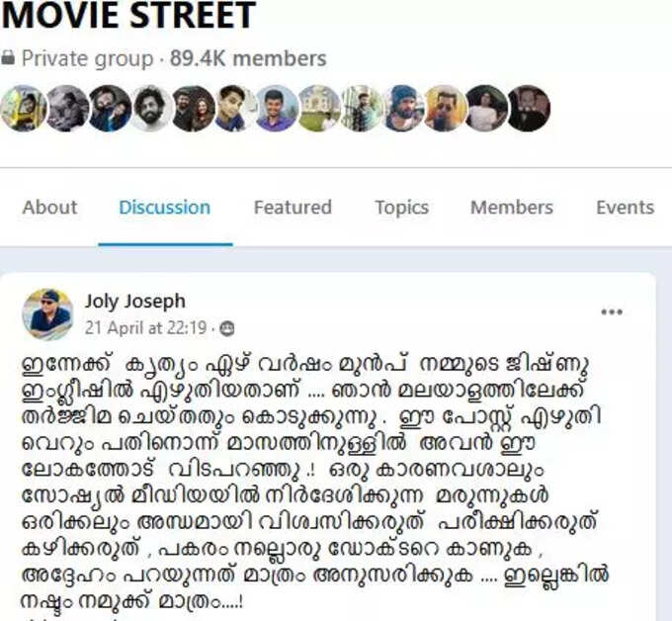The width and height of the screenshot is (672, 621).
Task: Click the last member avatar in the row
Action: [x=530, y=109]
